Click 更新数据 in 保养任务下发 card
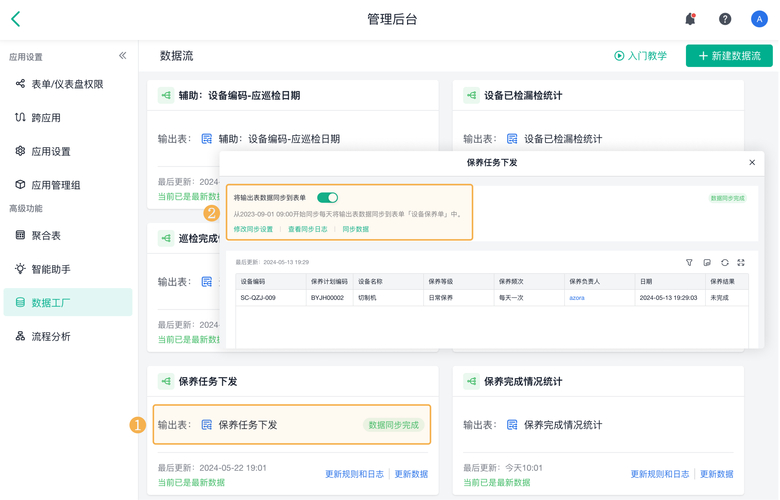 coord(411,474)
